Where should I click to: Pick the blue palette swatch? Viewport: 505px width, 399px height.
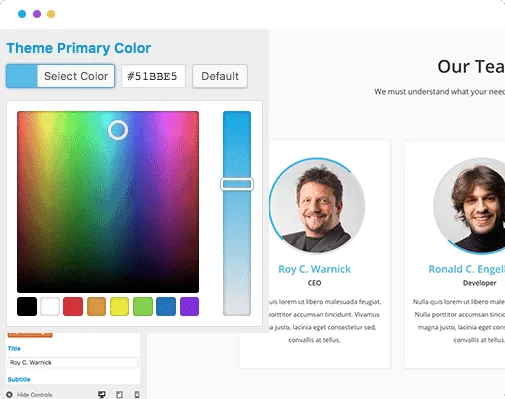coord(166,306)
